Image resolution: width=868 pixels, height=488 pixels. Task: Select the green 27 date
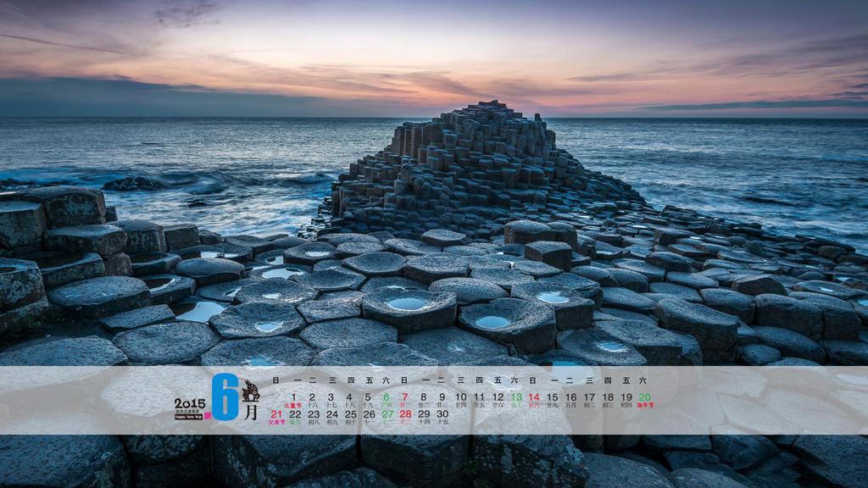(x=387, y=415)
